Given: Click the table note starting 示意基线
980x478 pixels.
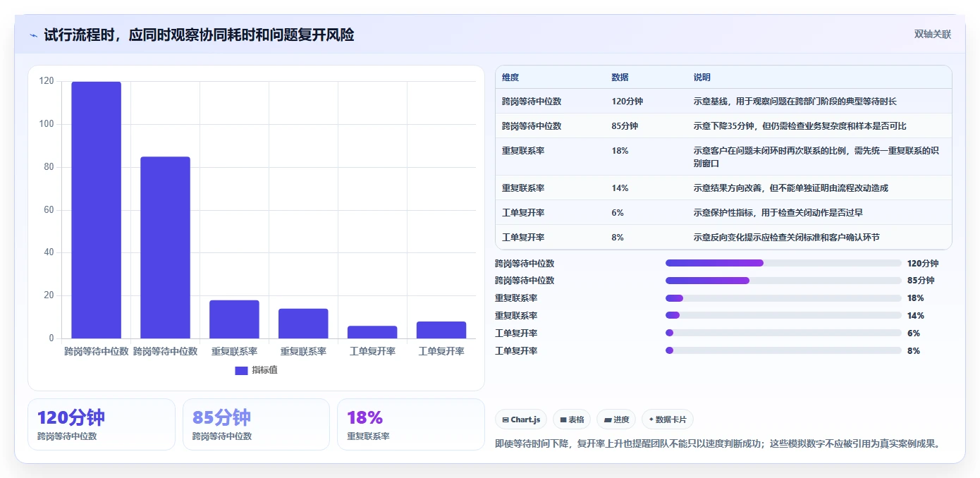Looking at the screenshot, I should point(795,102).
